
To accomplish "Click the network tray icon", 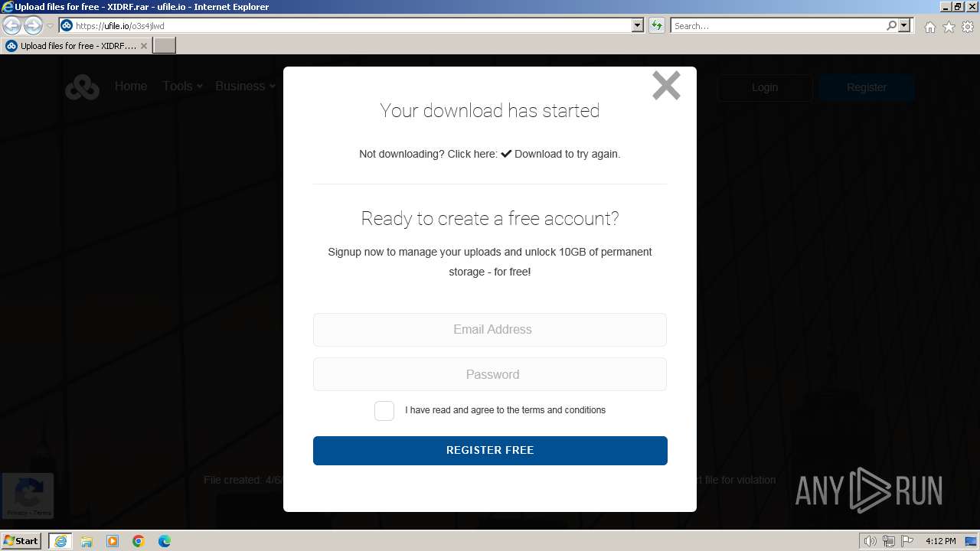I will pyautogui.click(x=888, y=541).
